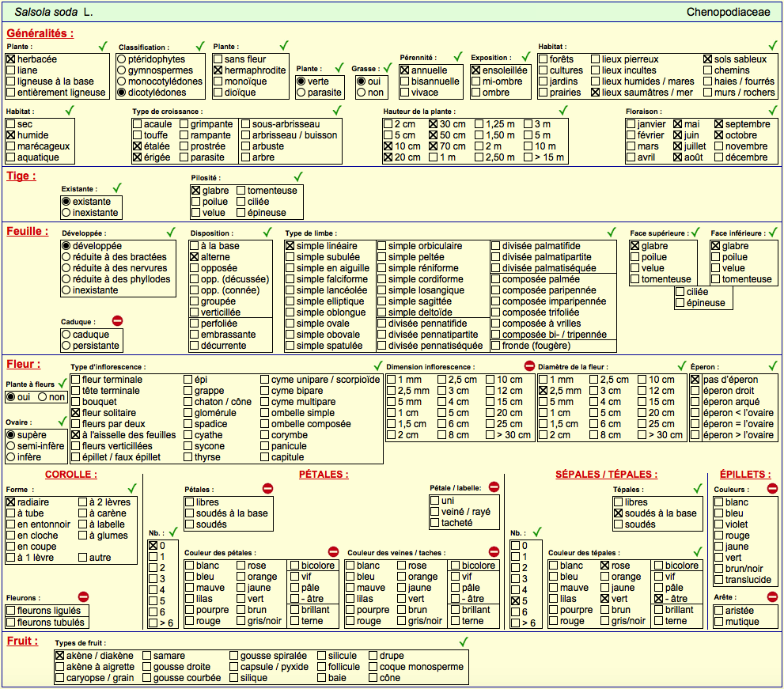Click the red minus icon next to Couleur des veines / taches
784x689 pixels.
click(x=494, y=551)
